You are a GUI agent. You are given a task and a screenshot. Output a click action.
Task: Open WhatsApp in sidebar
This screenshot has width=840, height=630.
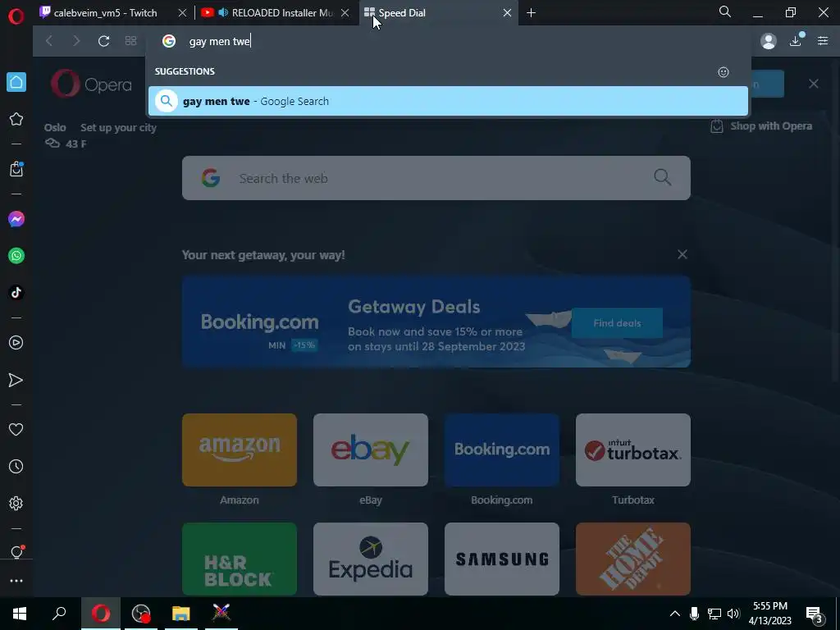(x=16, y=256)
